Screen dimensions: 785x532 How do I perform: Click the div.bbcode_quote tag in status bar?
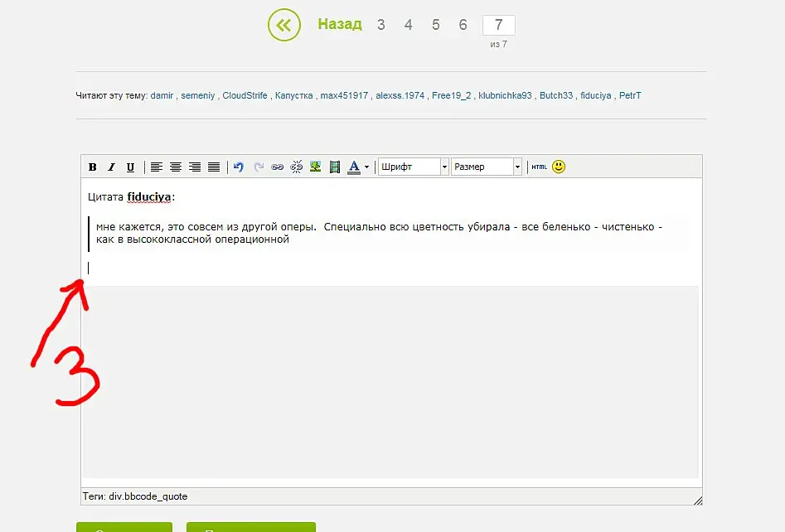tap(148, 496)
